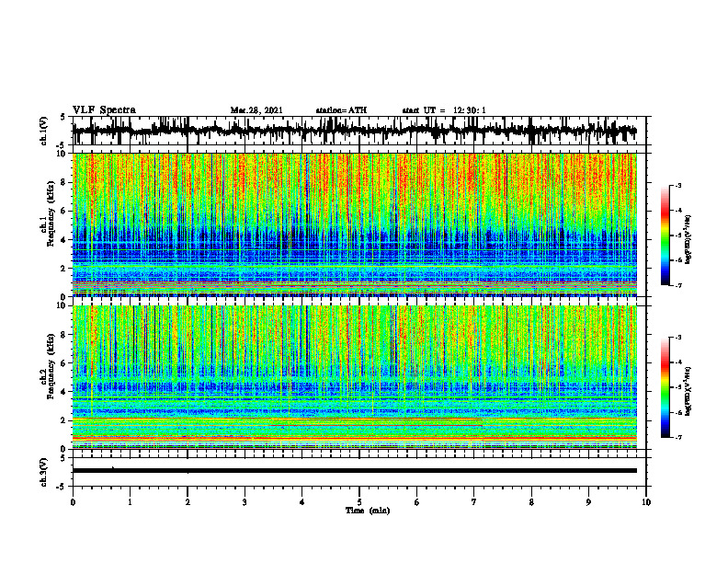The height and width of the screenshot is (563, 728).
Task: Click the "ch.1(V)" waveform axis label
Action: 44,131
